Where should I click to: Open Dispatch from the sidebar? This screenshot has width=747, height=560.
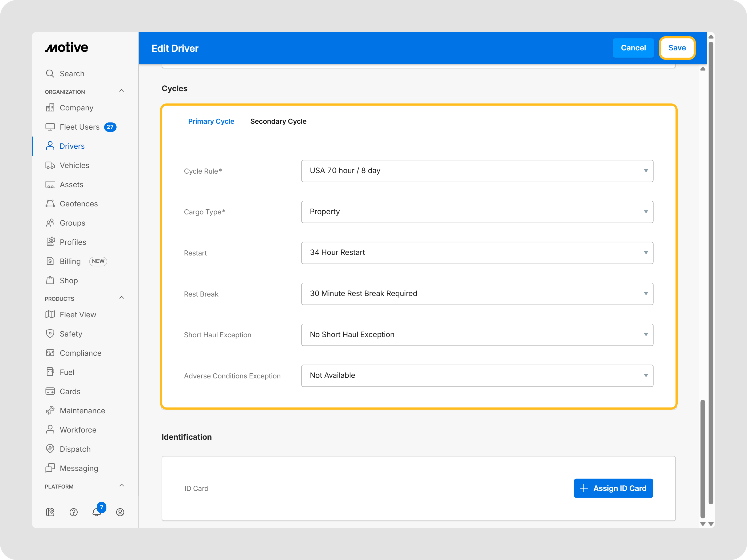coord(75,449)
